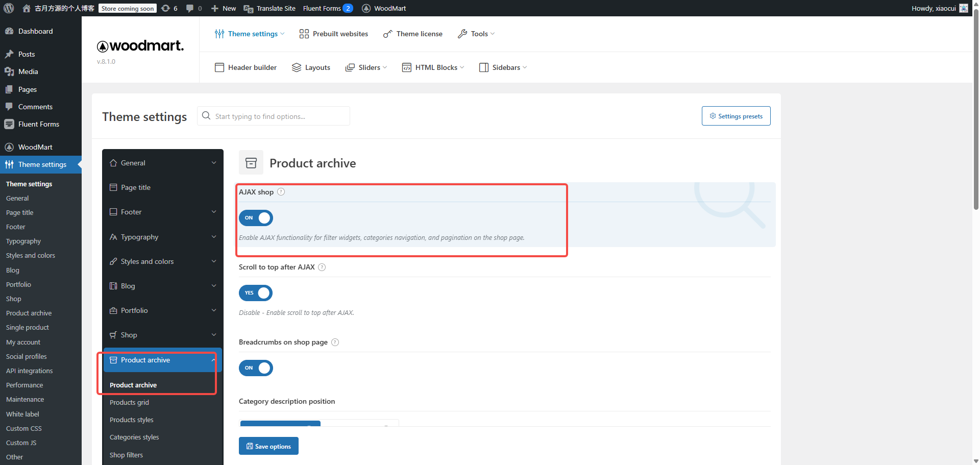Open the Tools dropdown menu
This screenshot has width=980, height=465.
[477, 34]
